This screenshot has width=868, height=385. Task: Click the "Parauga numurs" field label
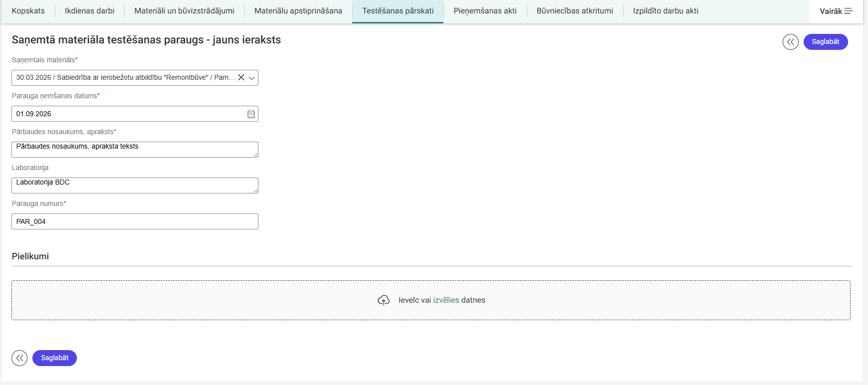tap(38, 204)
